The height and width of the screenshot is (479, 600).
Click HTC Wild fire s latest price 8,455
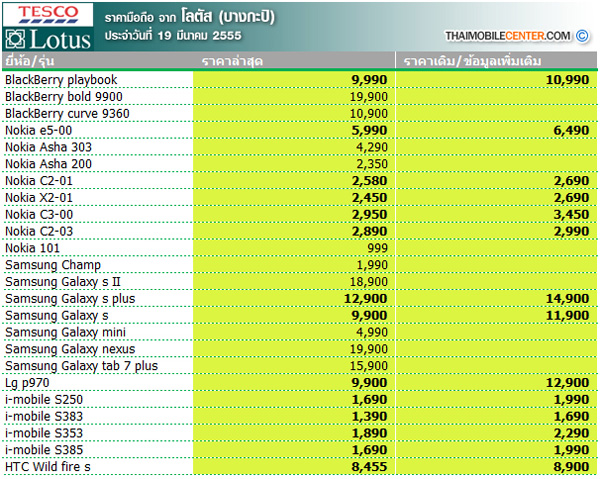pos(369,467)
